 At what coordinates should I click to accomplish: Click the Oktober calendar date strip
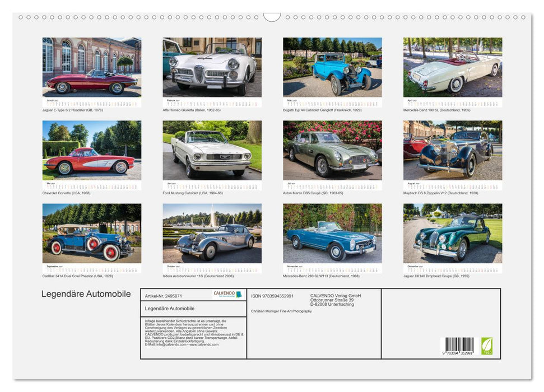click(212, 269)
